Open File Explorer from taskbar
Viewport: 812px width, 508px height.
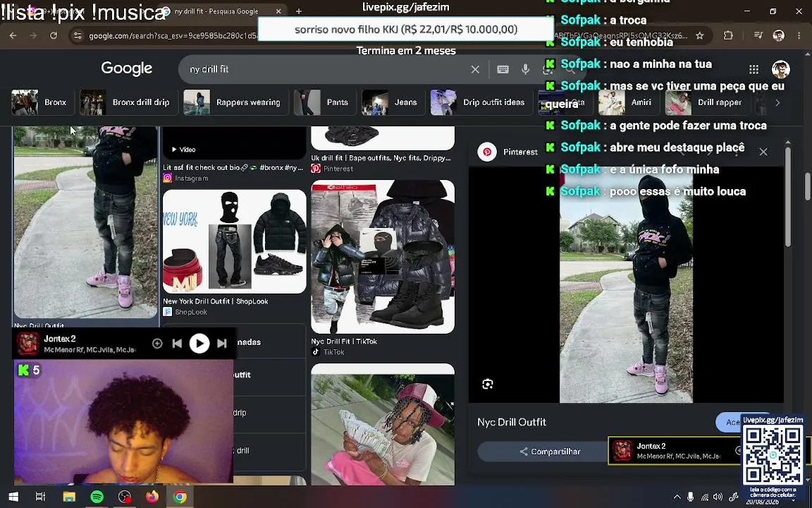click(69, 497)
